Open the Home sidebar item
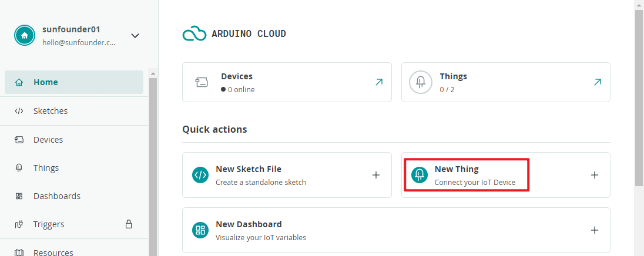This screenshot has width=644, height=256. (74, 82)
